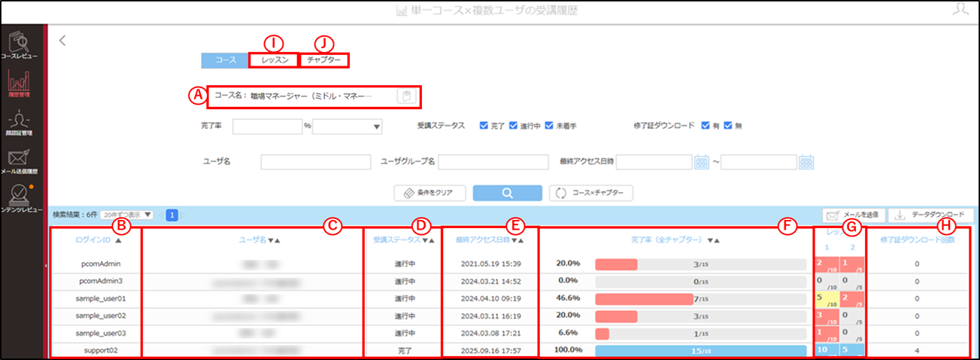Image resolution: width=980 pixels, height=360 pixels.
Task: Sort by ログインID column
Action: tap(98, 239)
